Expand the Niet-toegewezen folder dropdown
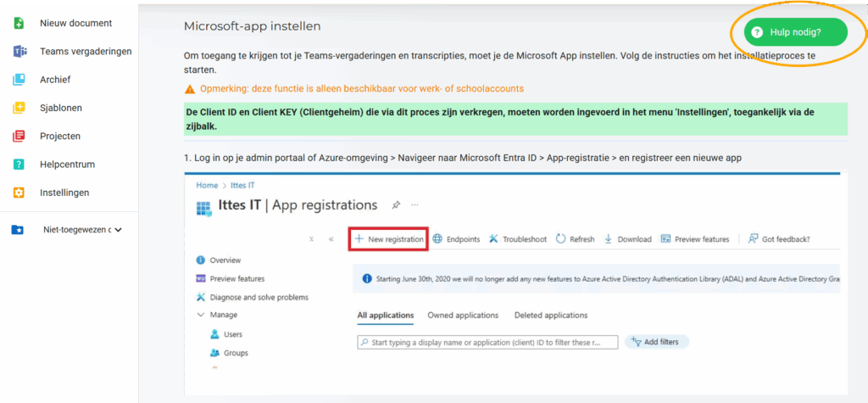Image resolution: width=868 pixels, height=403 pixels. tap(117, 229)
